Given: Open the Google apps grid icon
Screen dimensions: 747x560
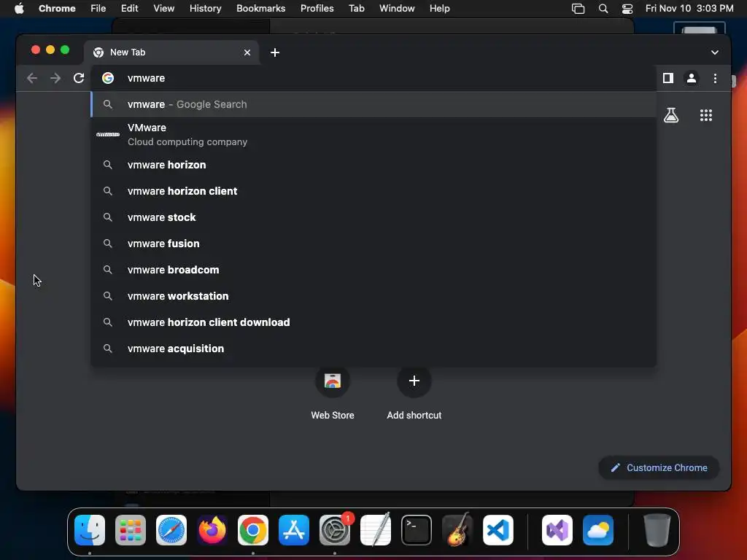Looking at the screenshot, I should [x=705, y=115].
